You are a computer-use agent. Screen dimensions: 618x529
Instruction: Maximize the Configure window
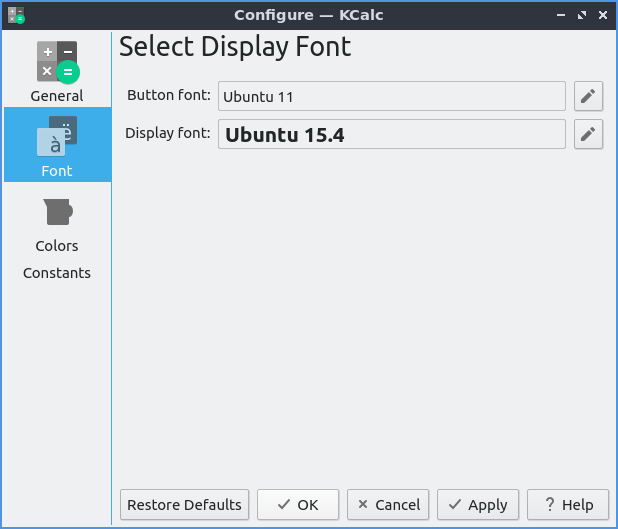[x=582, y=15]
